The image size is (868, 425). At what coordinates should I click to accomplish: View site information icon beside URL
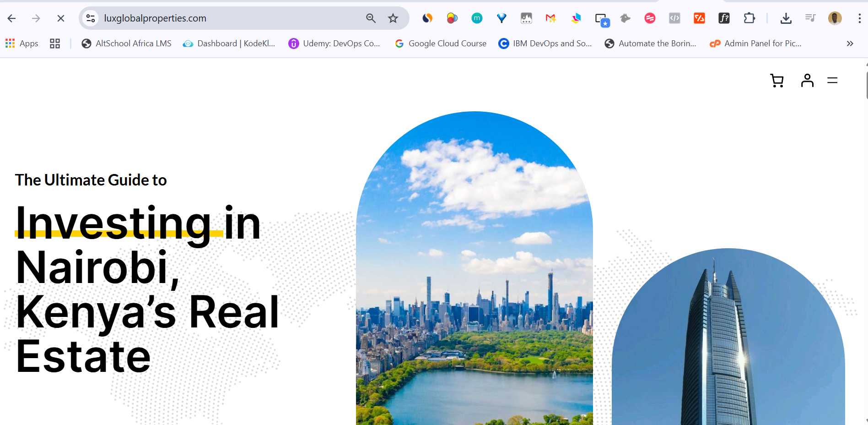(91, 18)
